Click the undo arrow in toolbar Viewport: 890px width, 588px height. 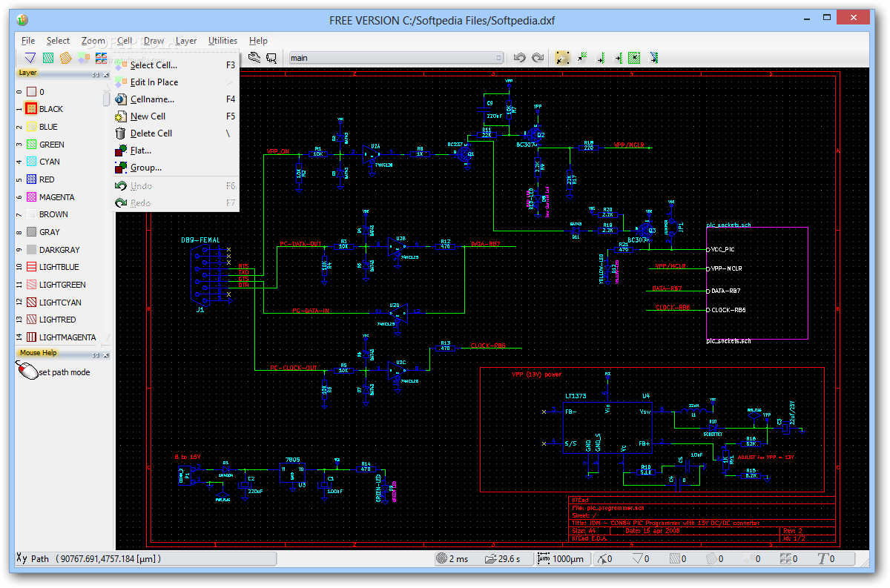coord(520,57)
